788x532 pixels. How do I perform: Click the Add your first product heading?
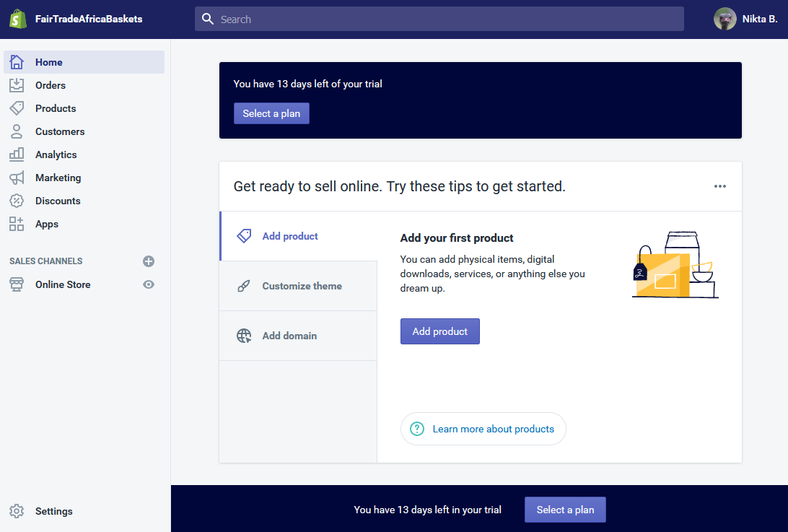click(x=456, y=237)
